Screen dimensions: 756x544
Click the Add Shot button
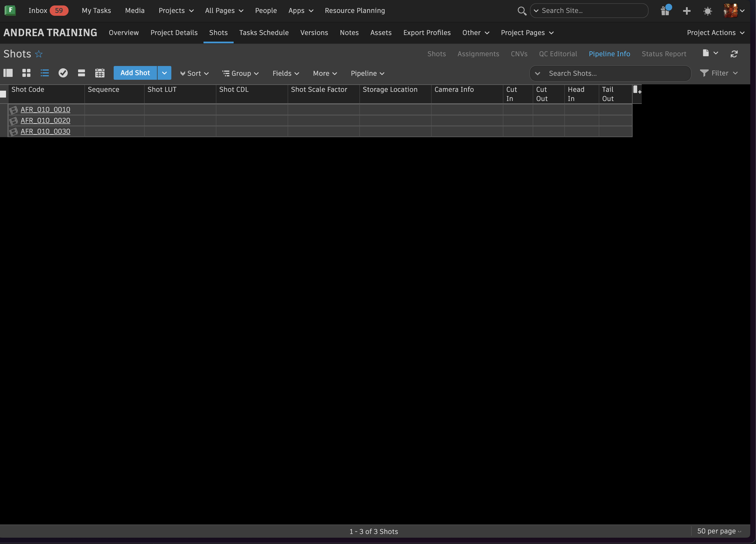tap(135, 73)
